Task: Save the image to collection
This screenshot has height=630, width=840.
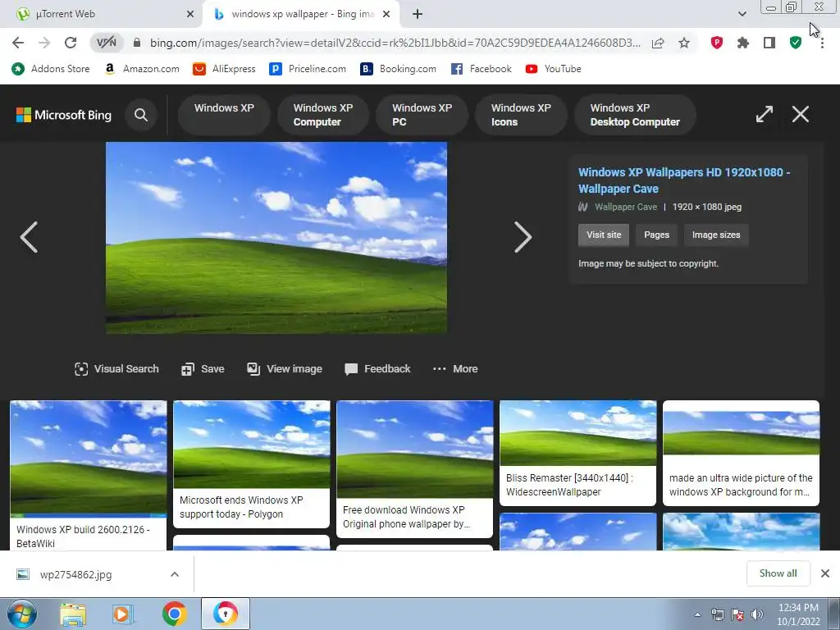Action: [x=203, y=369]
